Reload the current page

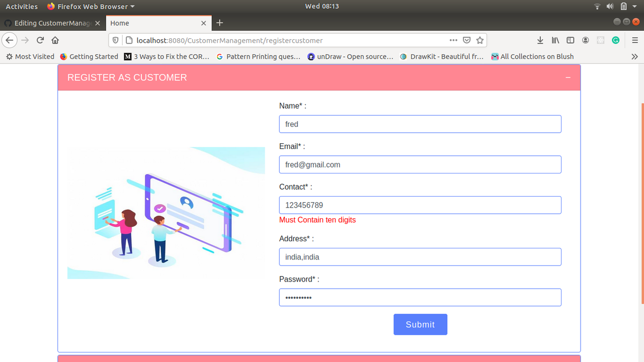40,40
